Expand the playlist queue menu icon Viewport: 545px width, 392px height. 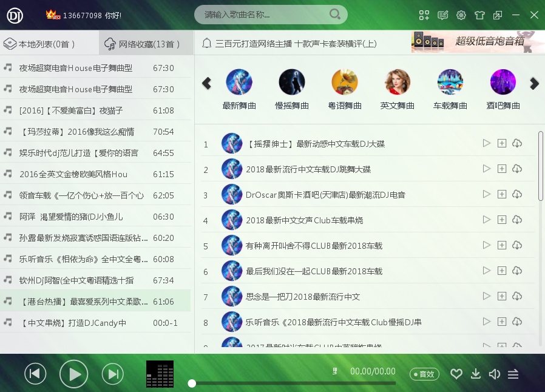513,374
